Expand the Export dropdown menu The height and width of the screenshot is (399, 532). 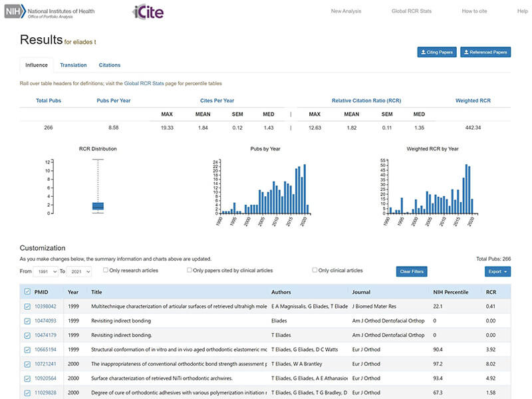click(497, 271)
